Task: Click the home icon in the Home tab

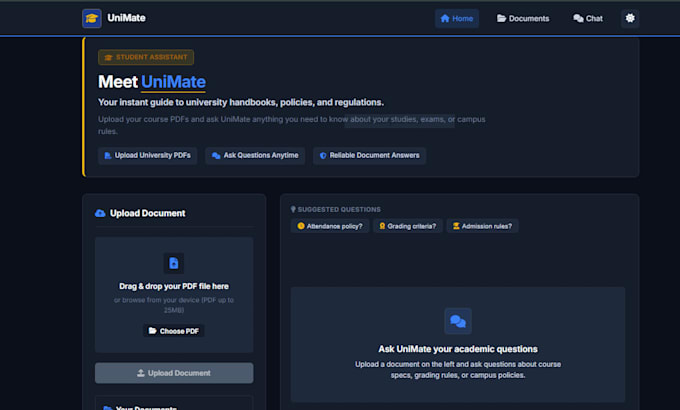Action: 445,18
